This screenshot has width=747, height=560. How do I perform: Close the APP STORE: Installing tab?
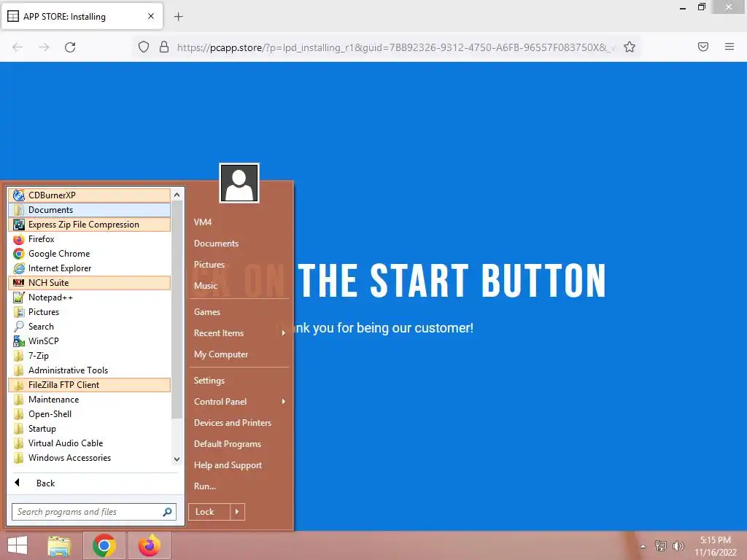[x=151, y=16]
